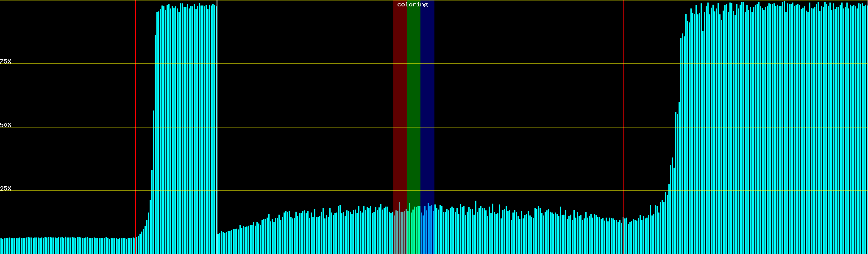Screen dimensions: 868x254
Task: Click the gray bars under the red band
Action: (x=400, y=233)
